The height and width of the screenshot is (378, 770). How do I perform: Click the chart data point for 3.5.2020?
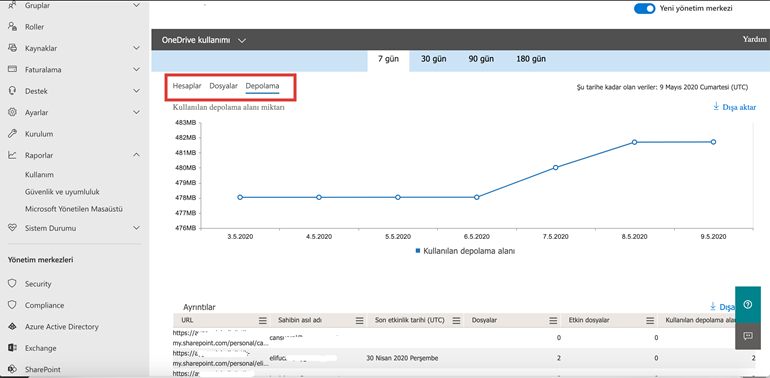pos(240,197)
